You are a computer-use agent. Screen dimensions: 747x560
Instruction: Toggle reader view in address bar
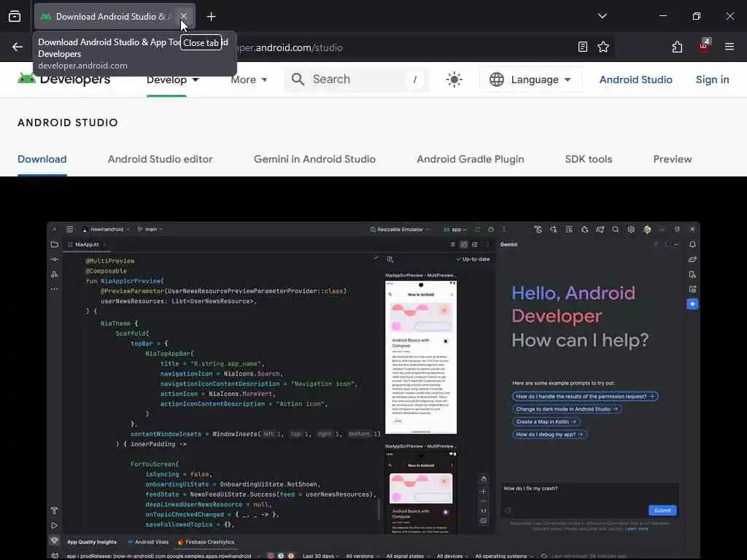tap(583, 47)
